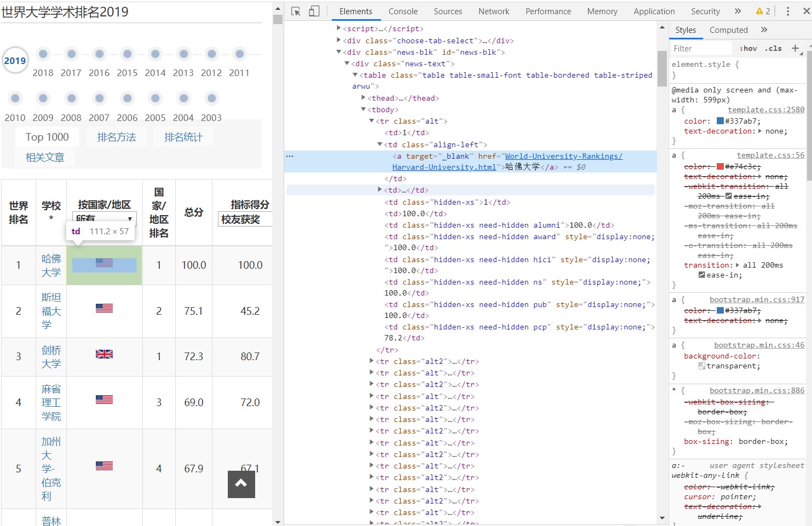Select the 2003 year dot
The height and width of the screenshot is (526, 812).
211,98
